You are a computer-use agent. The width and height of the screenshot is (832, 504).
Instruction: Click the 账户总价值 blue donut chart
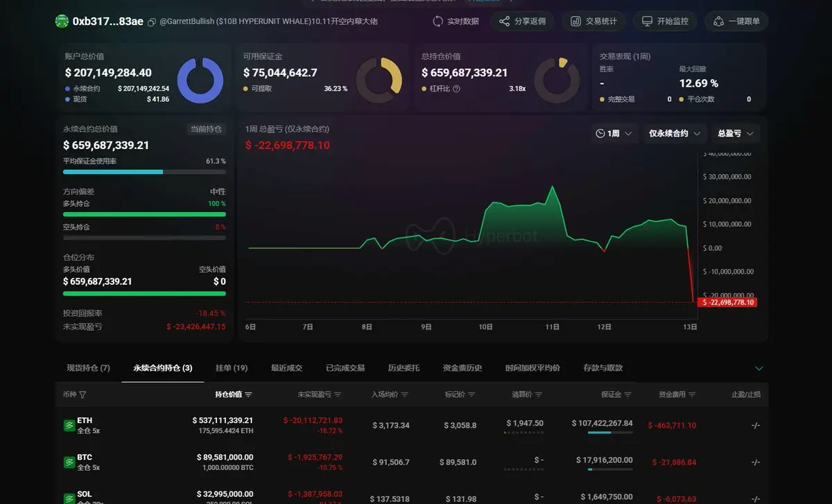pyautogui.click(x=200, y=80)
